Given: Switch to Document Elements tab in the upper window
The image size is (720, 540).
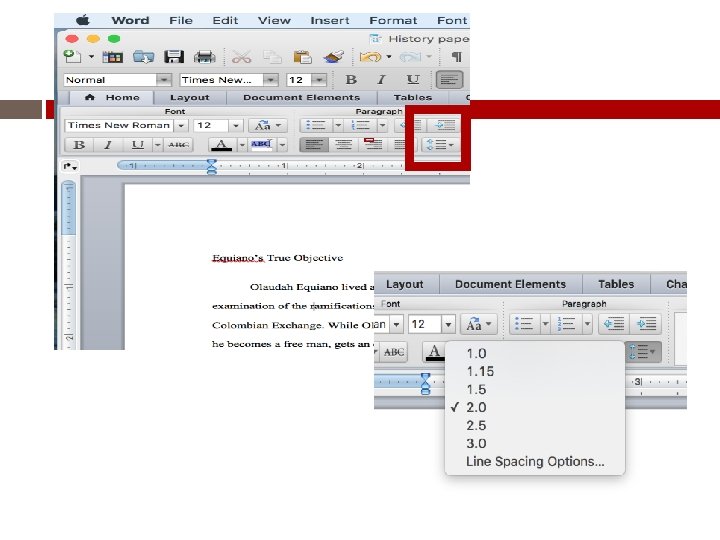Looking at the screenshot, I should click(302, 97).
